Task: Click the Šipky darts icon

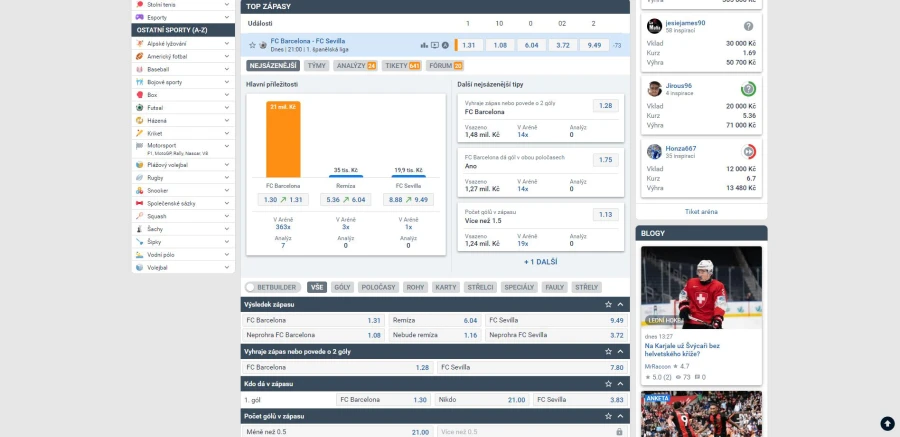Action: click(x=139, y=242)
